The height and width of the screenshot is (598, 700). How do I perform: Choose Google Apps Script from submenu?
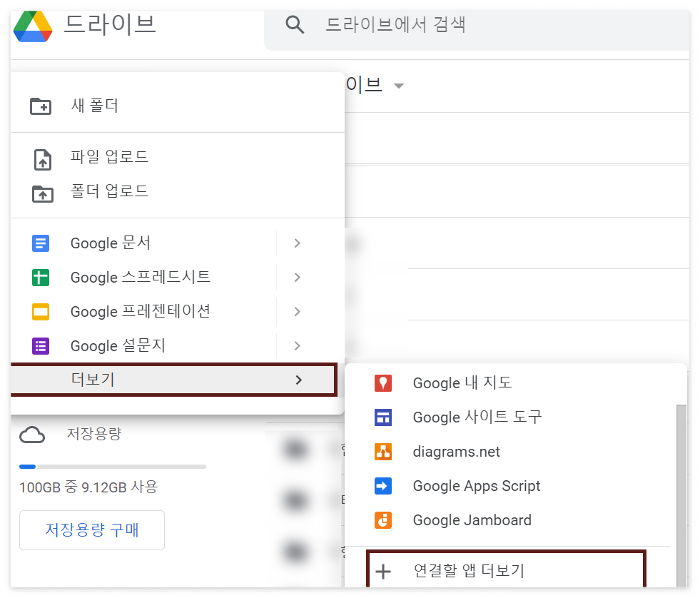tap(511, 486)
